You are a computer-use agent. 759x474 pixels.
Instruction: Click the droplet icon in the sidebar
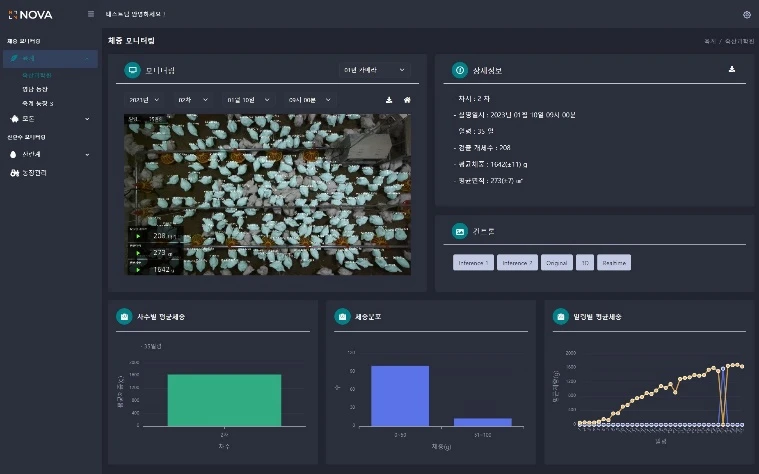13,154
